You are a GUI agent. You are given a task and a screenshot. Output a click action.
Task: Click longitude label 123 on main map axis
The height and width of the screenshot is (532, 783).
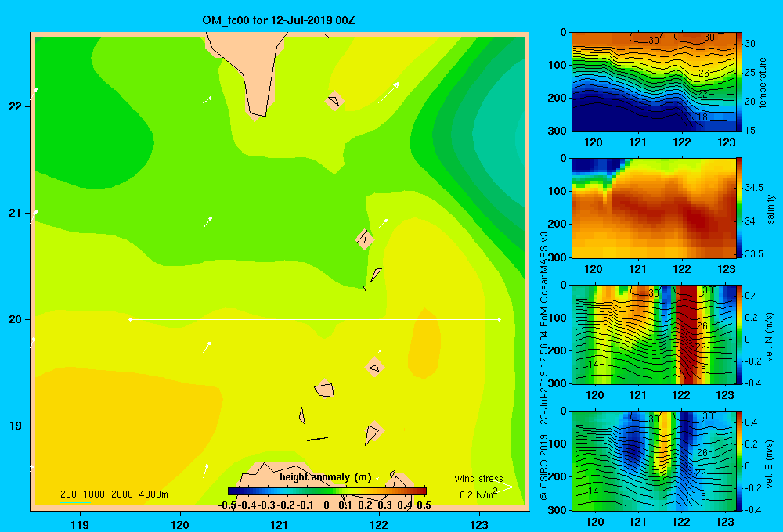pos(479,524)
